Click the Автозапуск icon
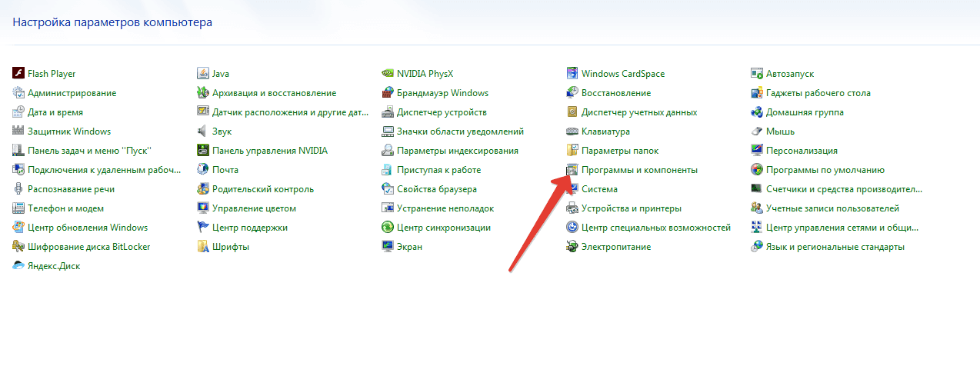This screenshot has height=386, width=980. [757, 74]
